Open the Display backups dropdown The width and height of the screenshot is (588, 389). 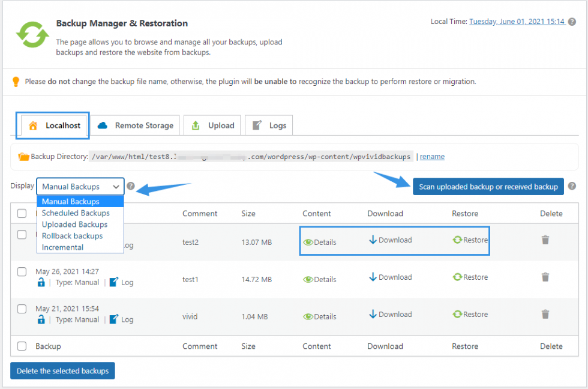click(x=80, y=186)
